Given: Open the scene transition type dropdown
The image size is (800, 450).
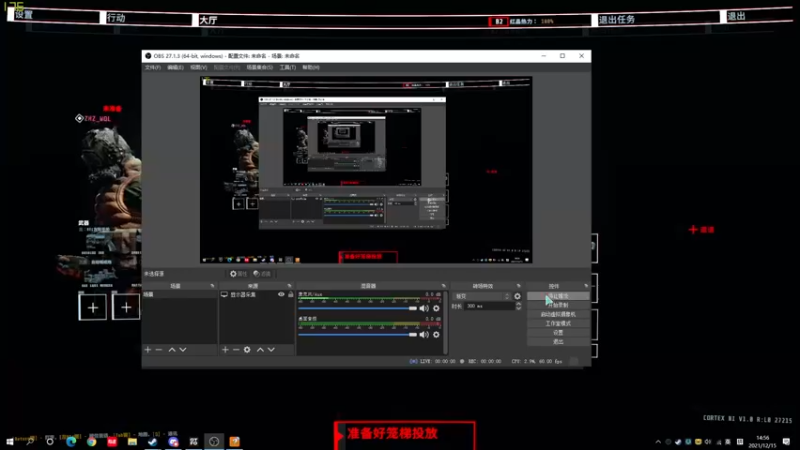Looking at the screenshot, I should pyautogui.click(x=482, y=296).
